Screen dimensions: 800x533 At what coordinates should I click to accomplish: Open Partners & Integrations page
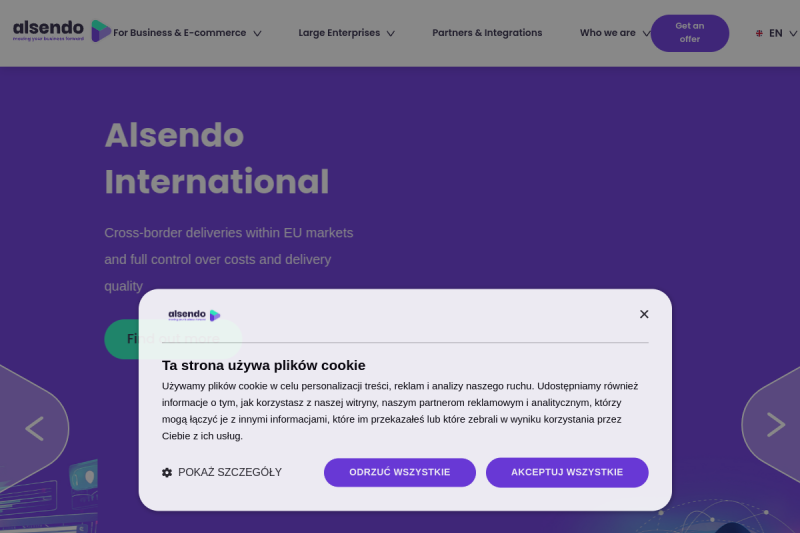coord(487,33)
